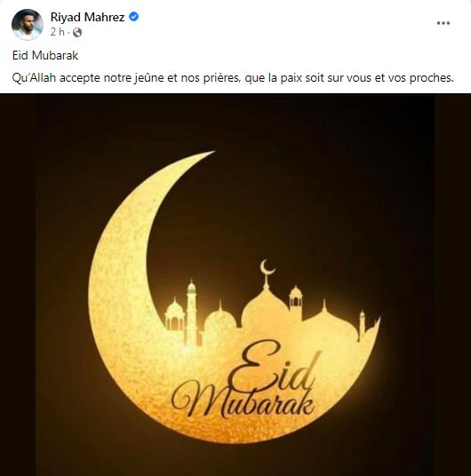This screenshot has height=476, width=471.
Task: Click the tall minaret tower silhouette
Action: coord(191,313)
